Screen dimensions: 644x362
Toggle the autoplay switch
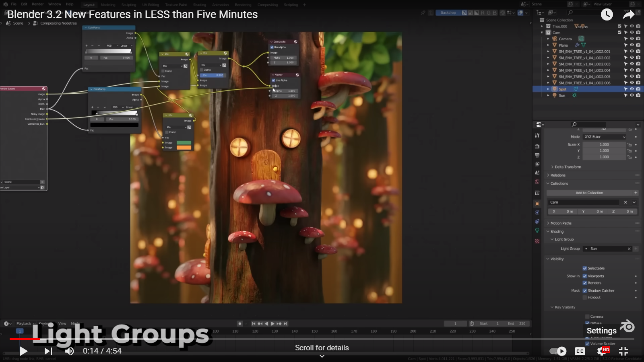click(558, 351)
